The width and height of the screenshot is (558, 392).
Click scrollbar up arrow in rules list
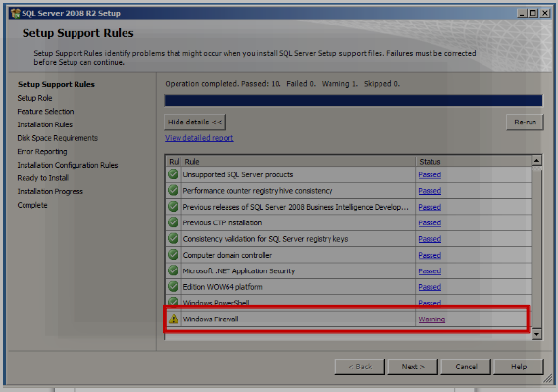click(536, 160)
